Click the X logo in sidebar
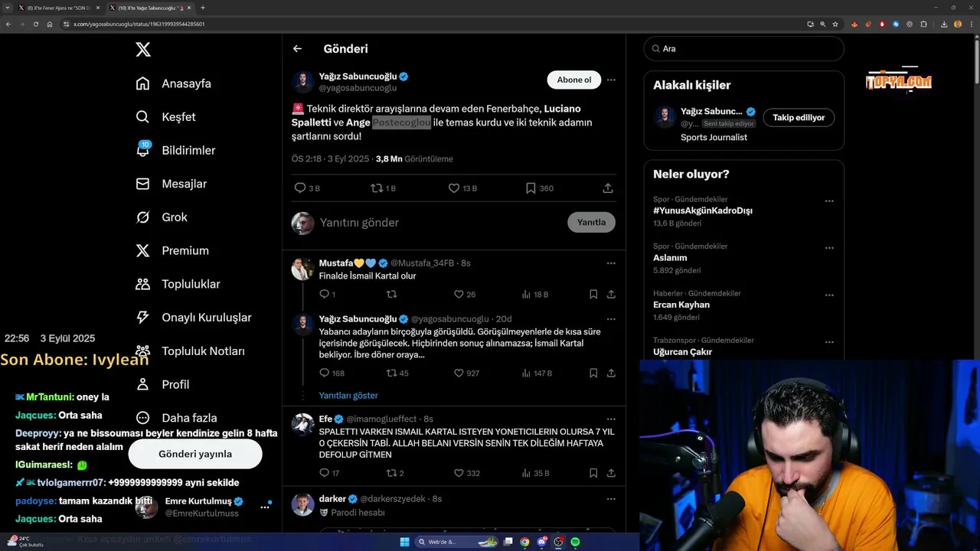Screen dimensions: 980x551 (x=143, y=50)
